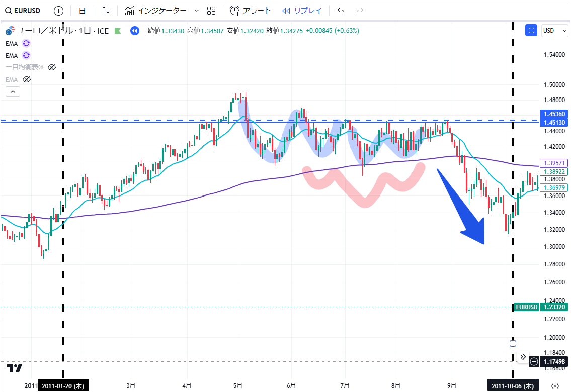
Task: Open the candlestick chart type menu
Action: click(x=106, y=11)
